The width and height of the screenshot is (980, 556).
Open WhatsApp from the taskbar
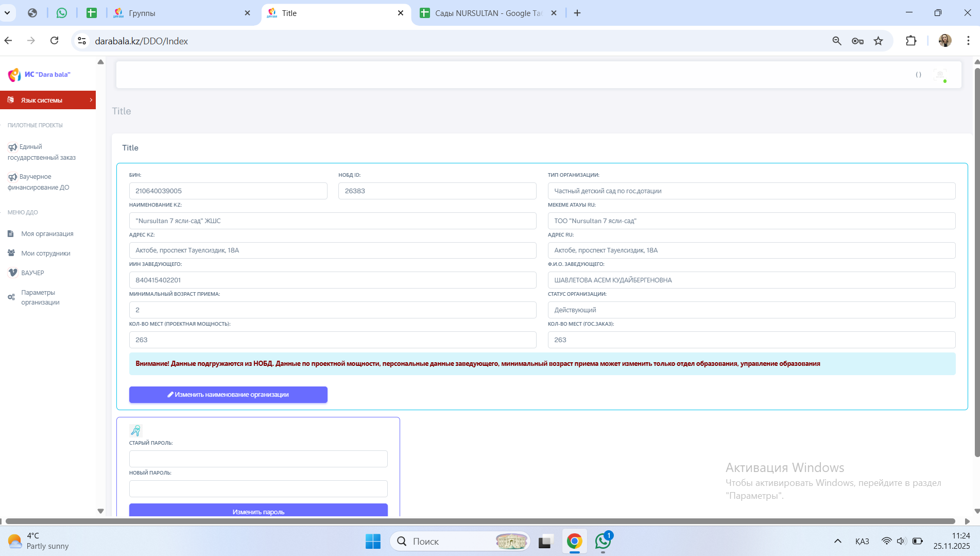pos(603,541)
